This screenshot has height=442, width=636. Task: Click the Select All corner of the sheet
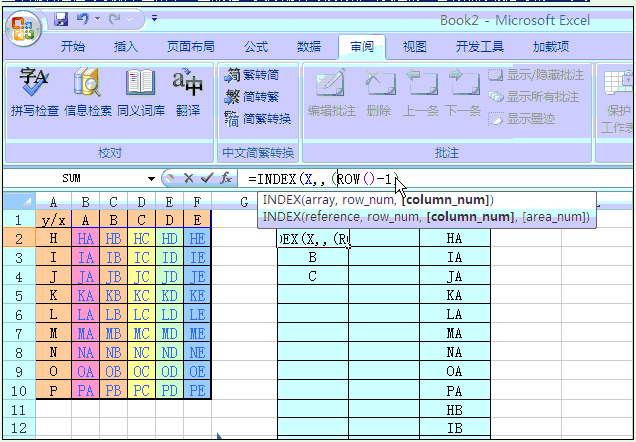19,201
